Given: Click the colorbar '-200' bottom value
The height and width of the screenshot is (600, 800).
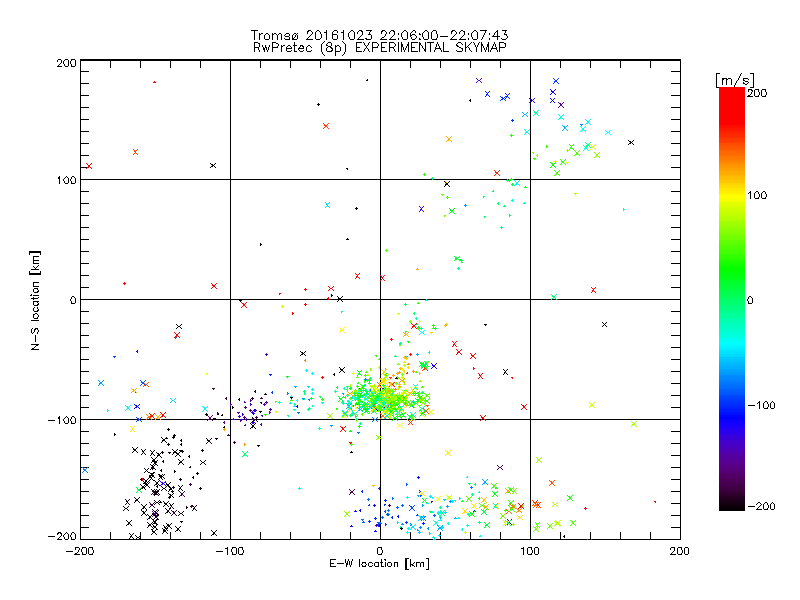Looking at the screenshot, I should pos(761,506).
